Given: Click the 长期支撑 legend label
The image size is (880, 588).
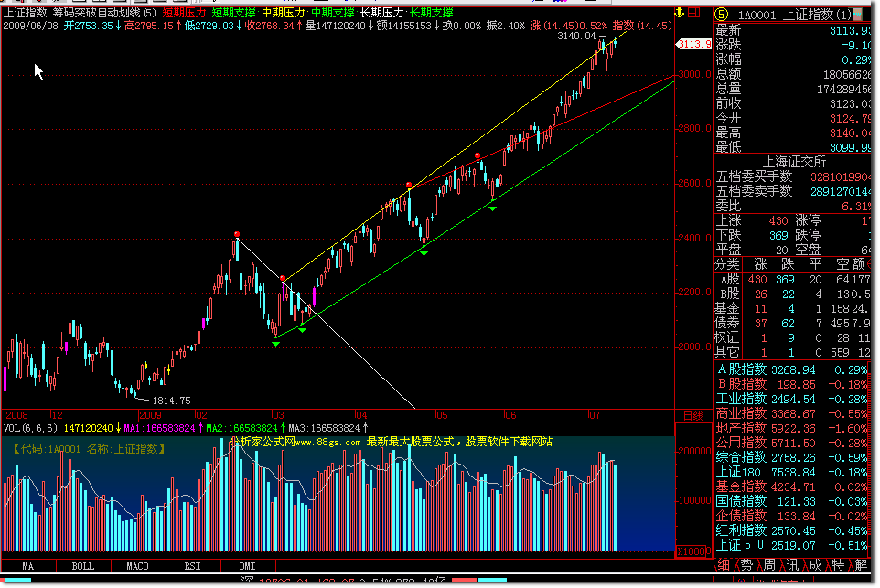Looking at the screenshot, I should click(432, 12).
